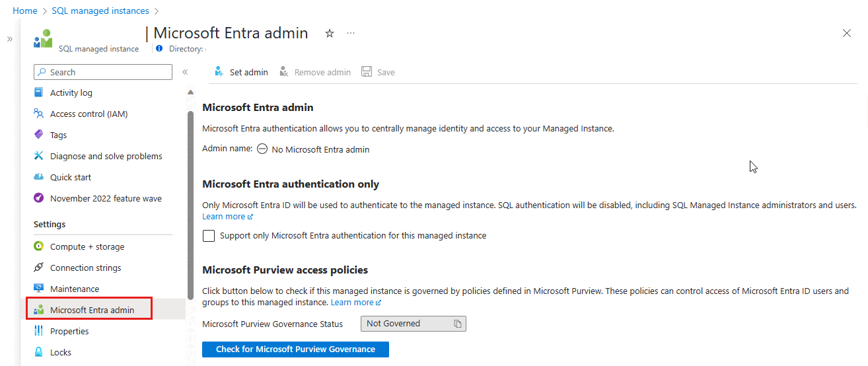The height and width of the screenshot is (366, 868).
Task: Click the Tags icon in sidebar
Action: 39,135
